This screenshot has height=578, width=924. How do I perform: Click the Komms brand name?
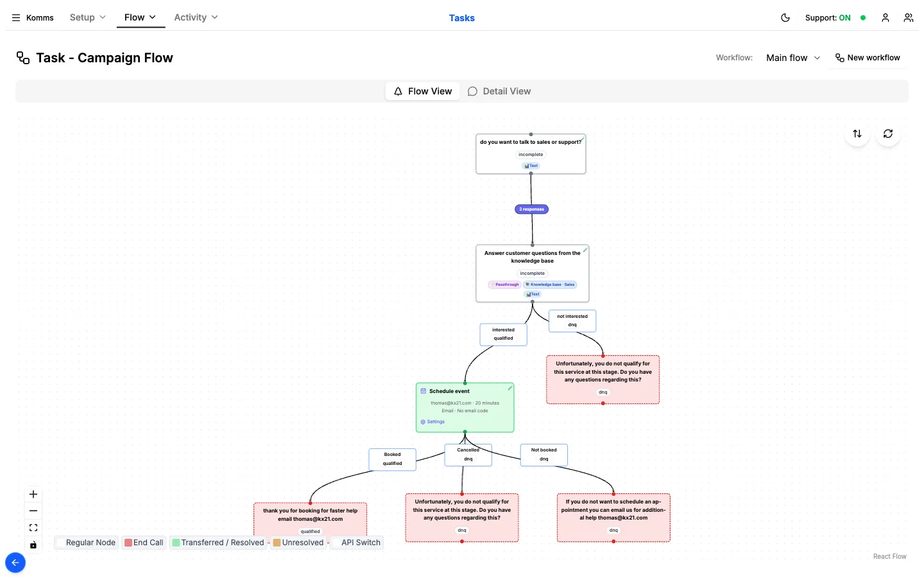[x=40, y=18]
